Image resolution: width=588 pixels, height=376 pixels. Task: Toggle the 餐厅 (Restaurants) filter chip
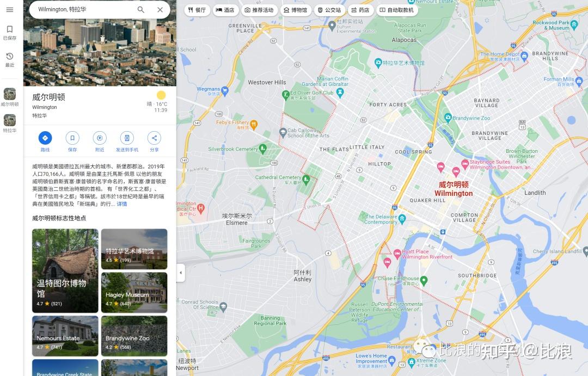click(x=197, y=10)
